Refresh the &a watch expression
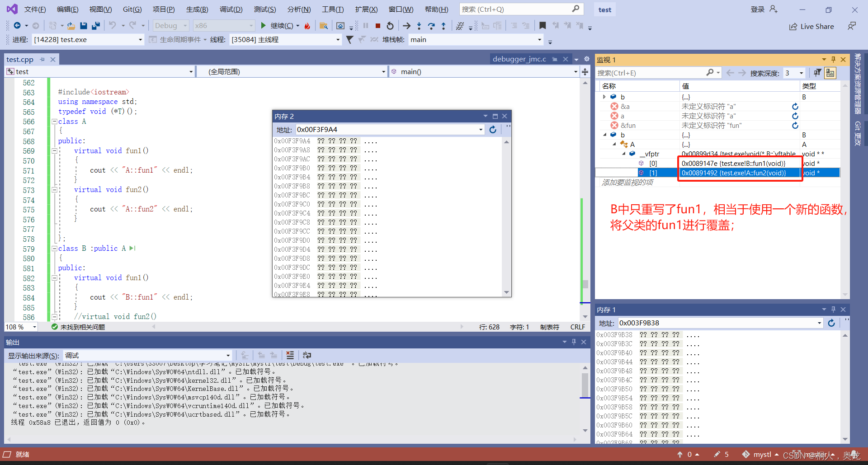 (x=795, y=107)
